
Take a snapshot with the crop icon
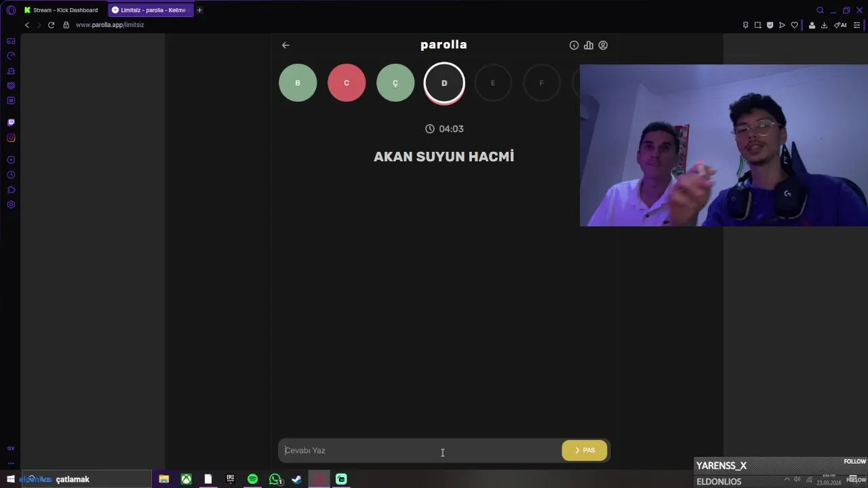[x=757, y=25]
